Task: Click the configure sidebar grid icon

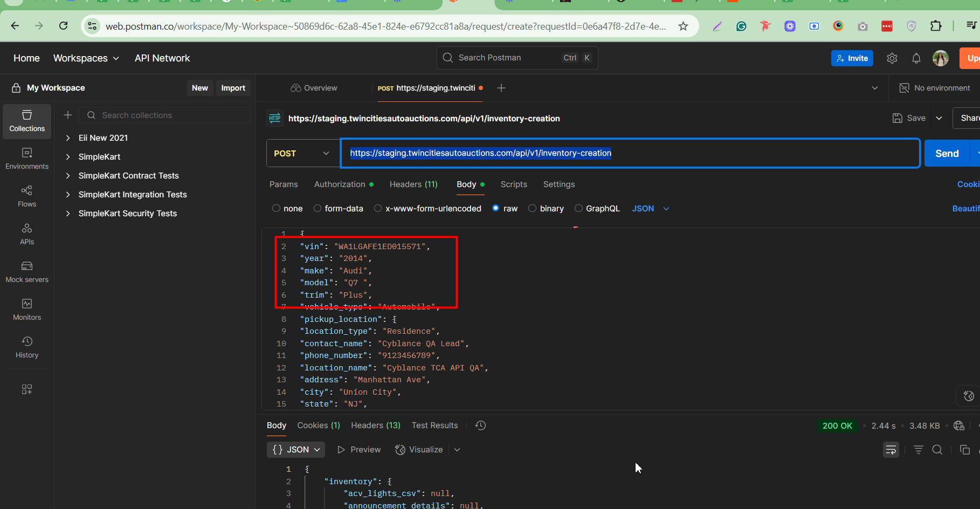Action: (x=27, y=389)
